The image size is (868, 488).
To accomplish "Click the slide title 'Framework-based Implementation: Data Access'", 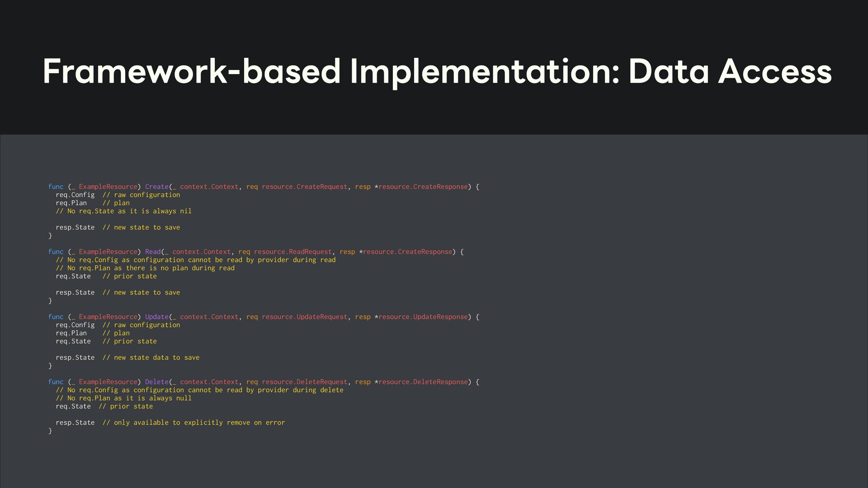I will (437, 71).
